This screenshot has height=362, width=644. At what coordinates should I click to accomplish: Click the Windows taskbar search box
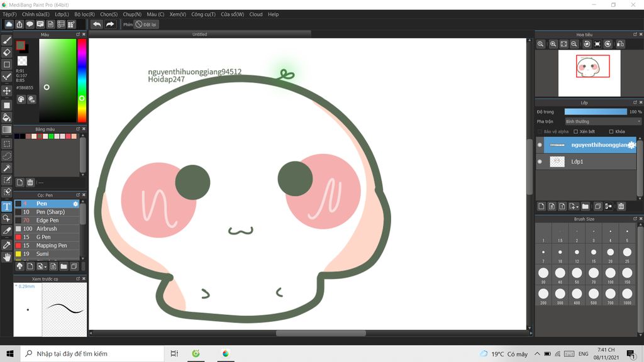92,353
